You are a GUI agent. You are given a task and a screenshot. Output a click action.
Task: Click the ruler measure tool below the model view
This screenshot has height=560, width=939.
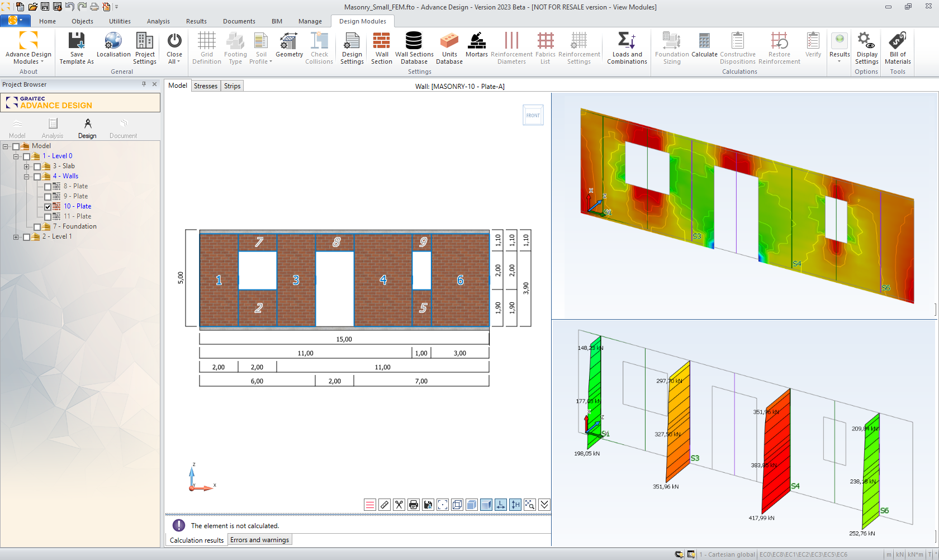coord(385,505)
